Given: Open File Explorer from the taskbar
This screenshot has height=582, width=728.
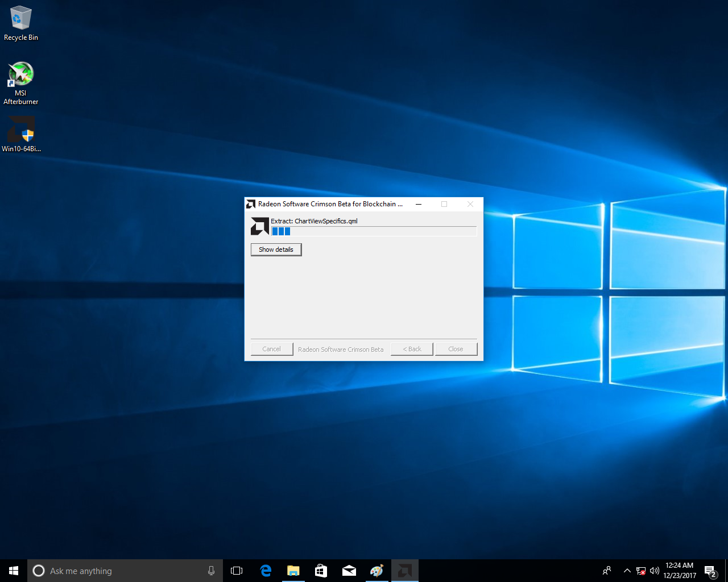Looking at the screenshot, I should (x=293, y=571).
